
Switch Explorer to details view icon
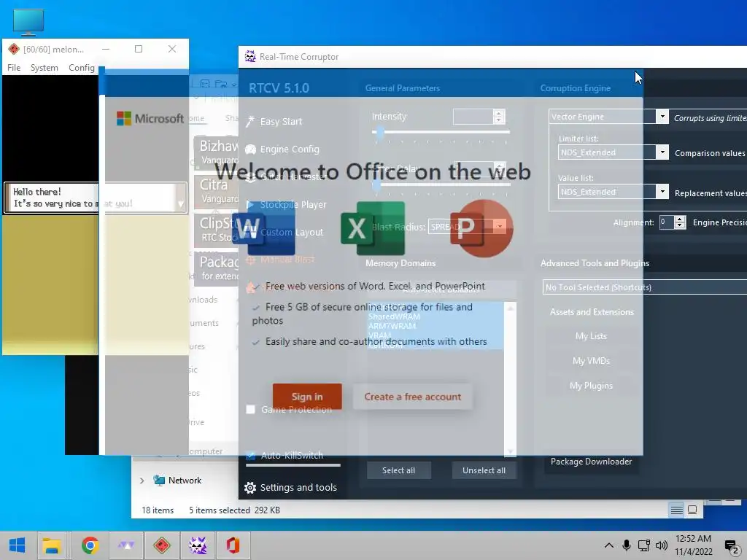point(676,510)
